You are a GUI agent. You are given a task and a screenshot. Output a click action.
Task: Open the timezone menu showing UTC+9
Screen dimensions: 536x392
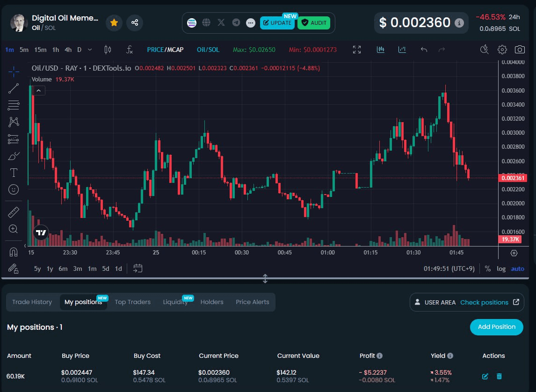(x=449, y=269)
